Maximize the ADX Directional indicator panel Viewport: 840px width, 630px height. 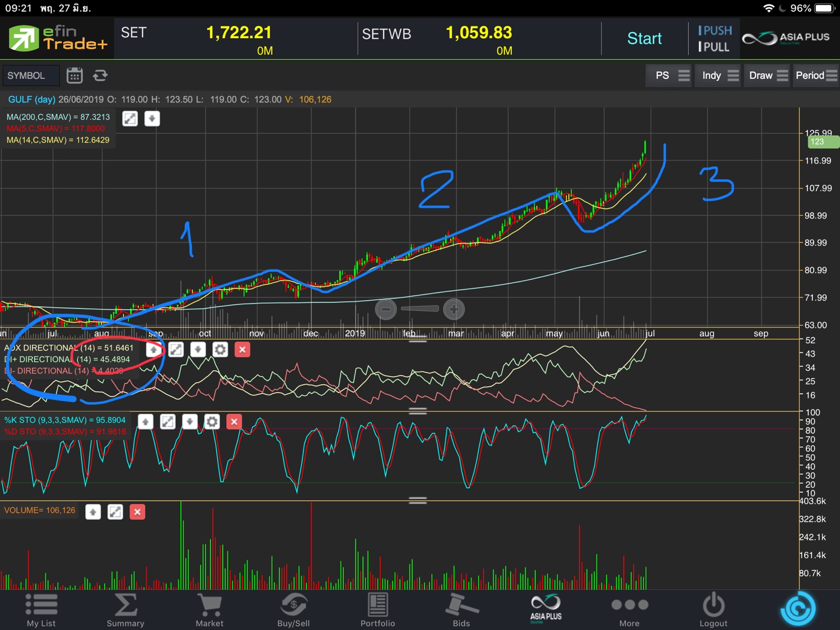[x=176, y=349]
